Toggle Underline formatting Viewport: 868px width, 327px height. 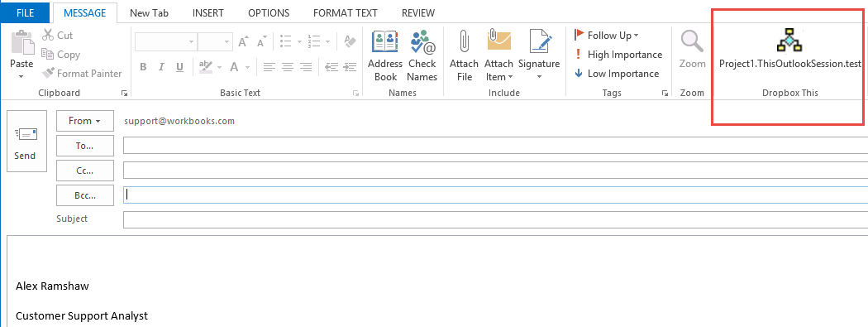(x=179, y=67)
